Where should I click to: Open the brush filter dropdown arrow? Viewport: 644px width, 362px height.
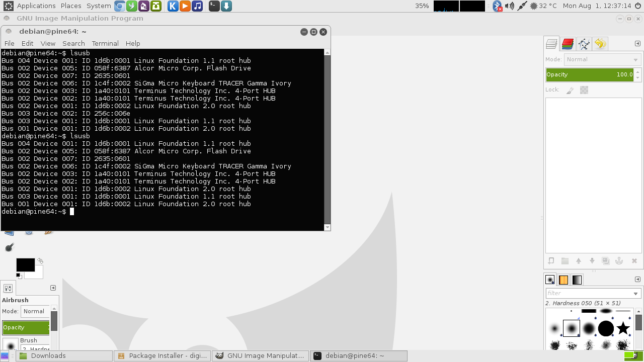point(635,294)
